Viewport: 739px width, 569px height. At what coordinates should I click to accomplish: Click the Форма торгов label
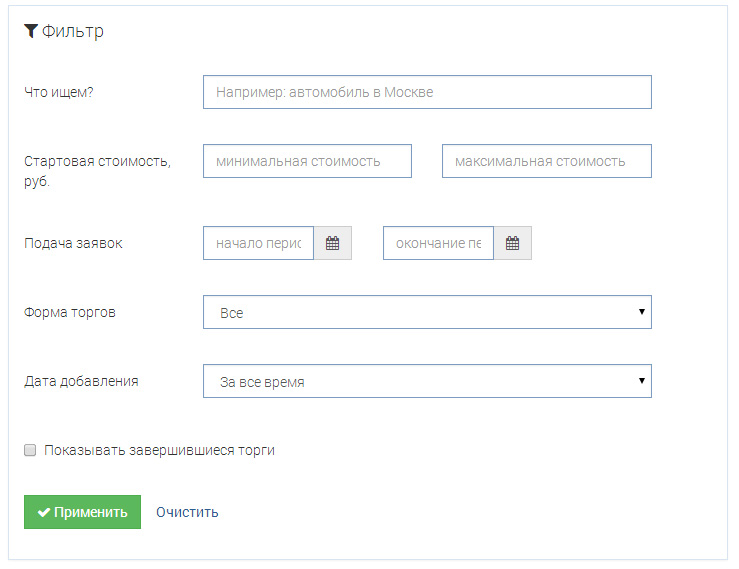(x=70, y=312)
